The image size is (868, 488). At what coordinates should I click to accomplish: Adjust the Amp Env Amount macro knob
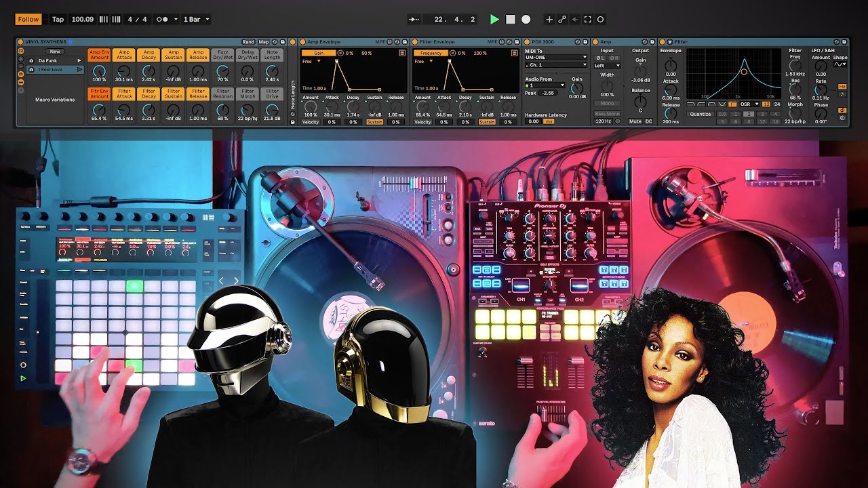[x=99, y=72]
